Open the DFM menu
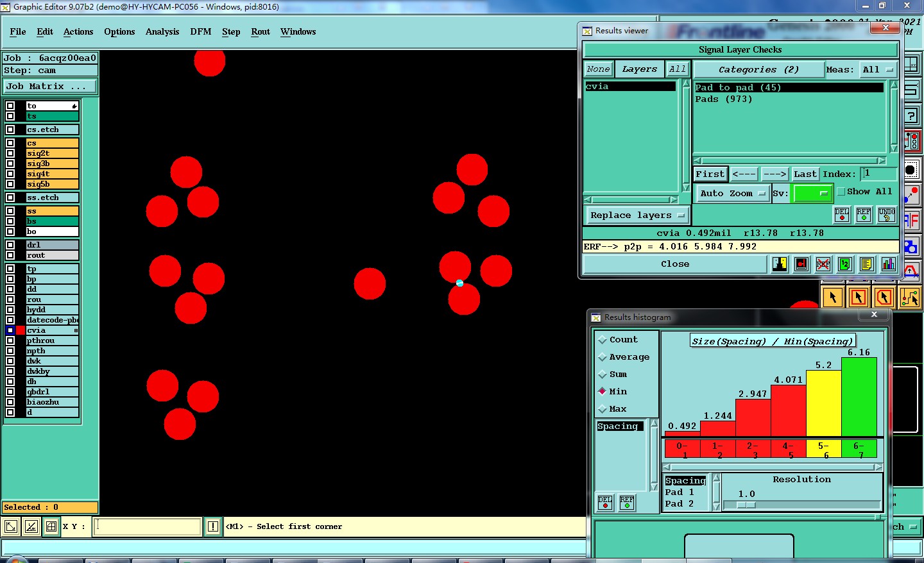Viewport: 924px width, 563px height. coord(201,31)
